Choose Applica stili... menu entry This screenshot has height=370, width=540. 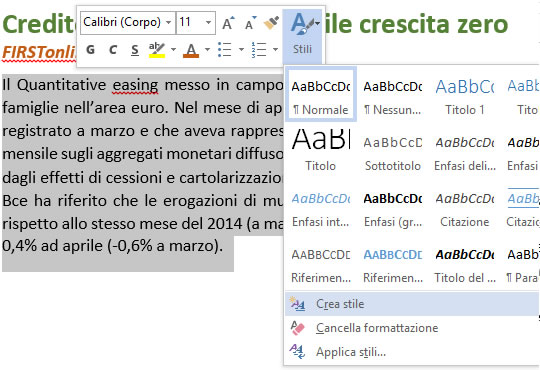click(x=412, y=352)
